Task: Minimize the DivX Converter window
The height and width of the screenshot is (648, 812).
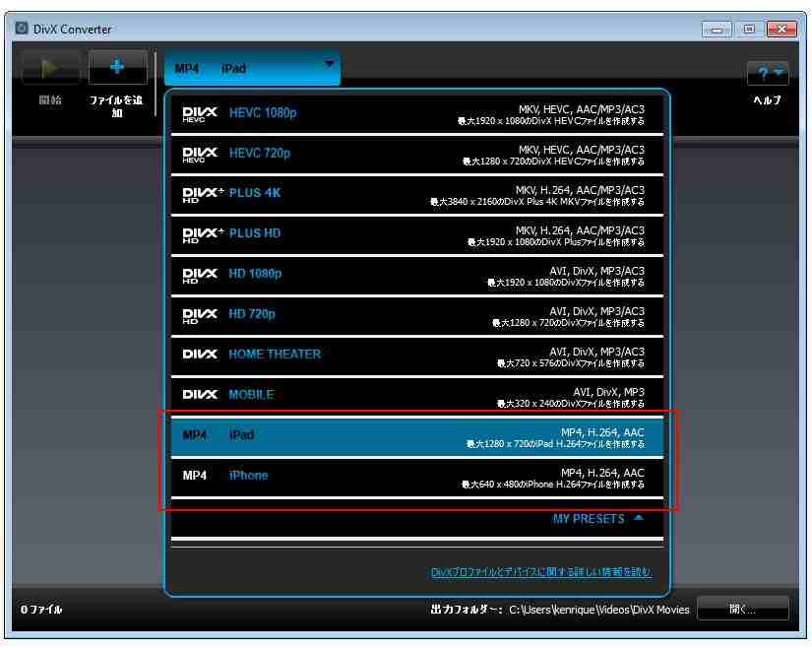Action: [x=717, y=29]
